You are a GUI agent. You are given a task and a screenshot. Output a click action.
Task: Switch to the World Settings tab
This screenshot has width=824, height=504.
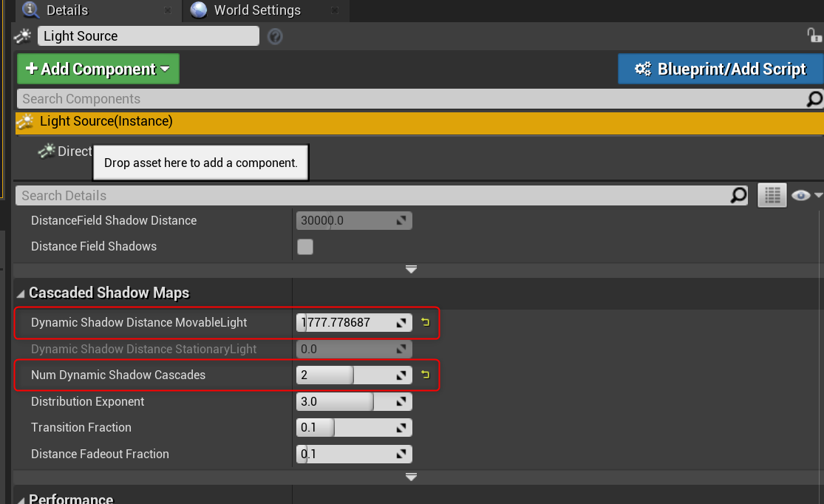(257, 10)
